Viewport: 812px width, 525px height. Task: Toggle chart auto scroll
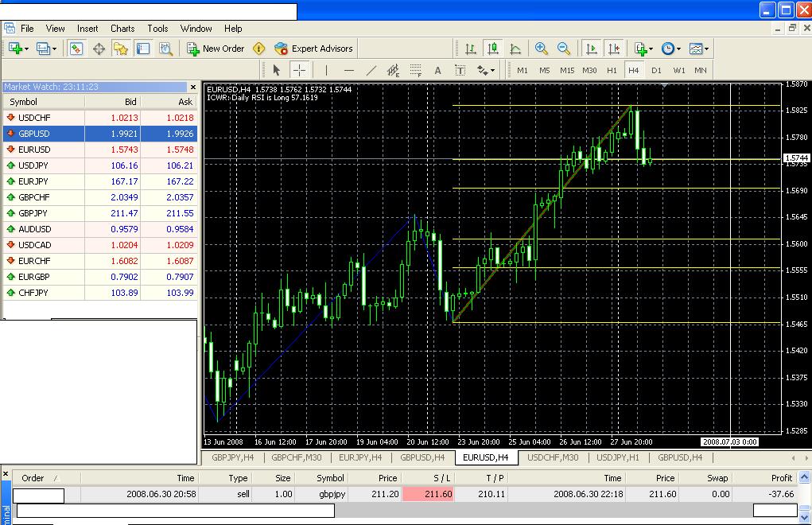(x=590, y=49)
